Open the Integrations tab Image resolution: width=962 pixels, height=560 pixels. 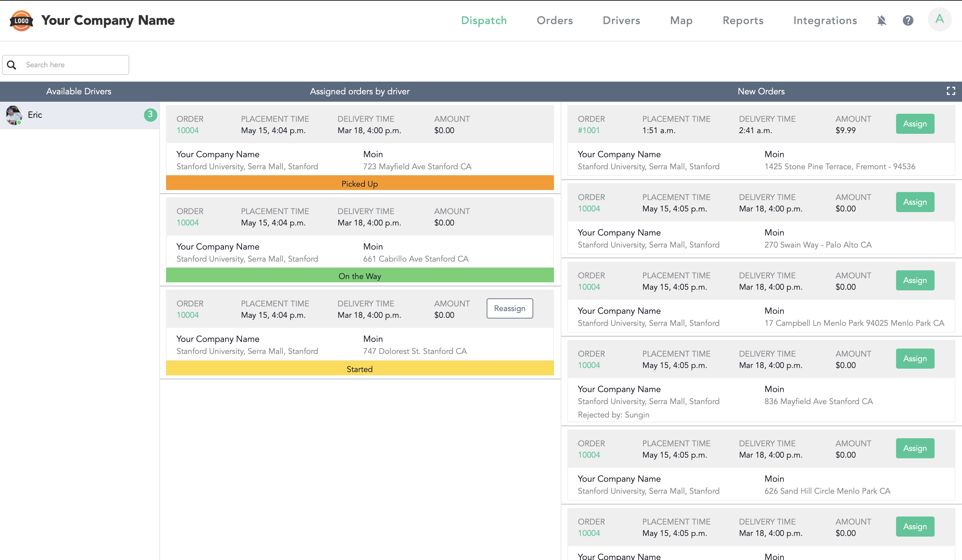[x=824, y=20]
